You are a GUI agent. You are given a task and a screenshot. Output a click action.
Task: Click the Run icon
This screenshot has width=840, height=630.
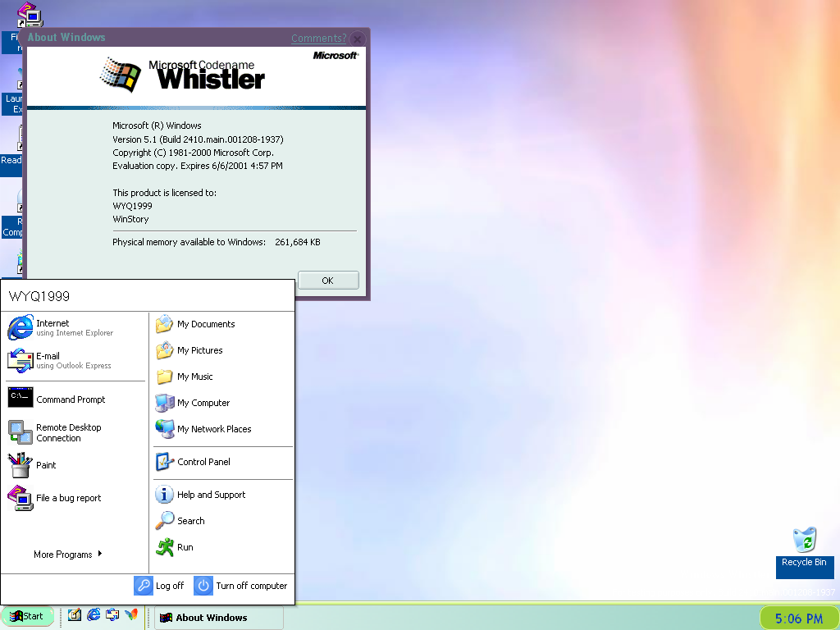click(164, 546)
